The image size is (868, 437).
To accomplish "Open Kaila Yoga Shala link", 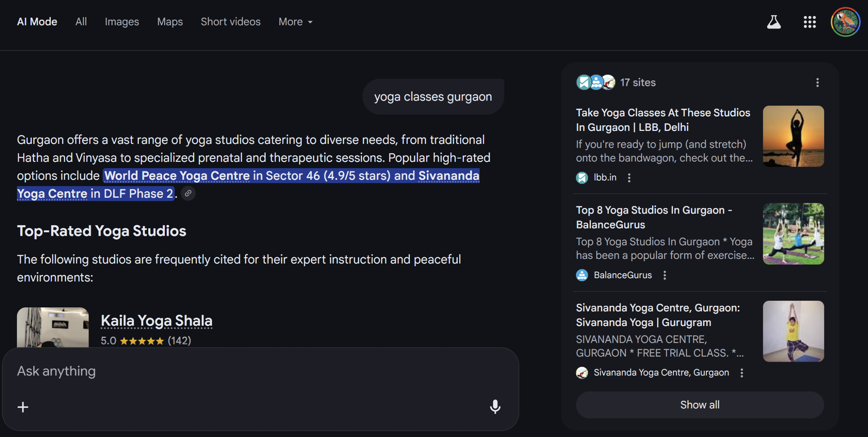I will click(156, 321).
